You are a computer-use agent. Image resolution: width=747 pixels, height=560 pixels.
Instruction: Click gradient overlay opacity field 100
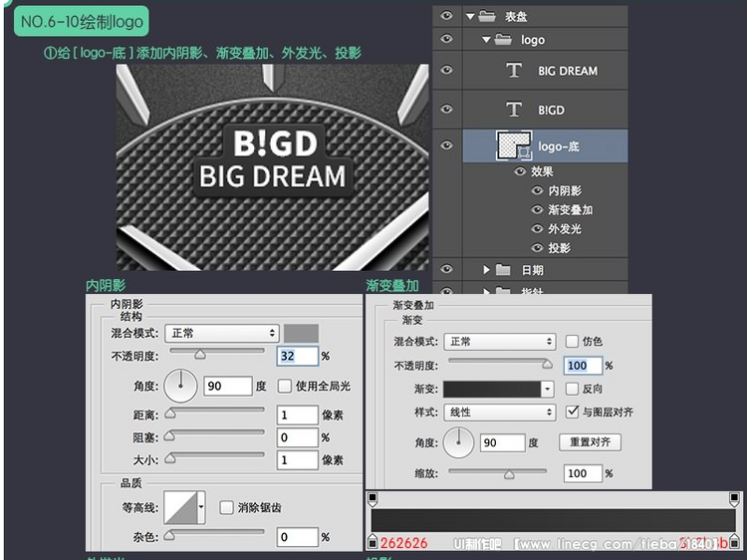(x=583, y=366)
